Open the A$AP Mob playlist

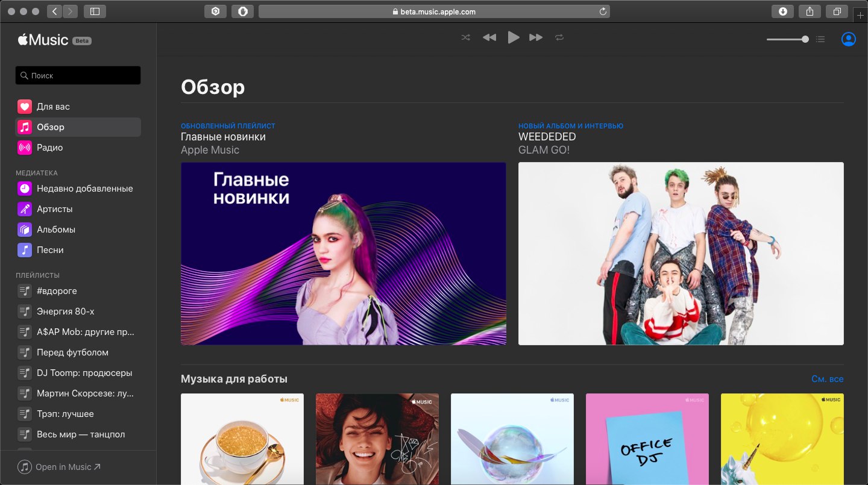[78, 332]
